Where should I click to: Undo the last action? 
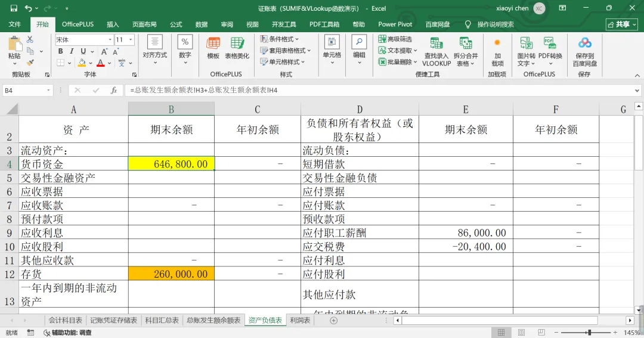click(x=29, y=8)
